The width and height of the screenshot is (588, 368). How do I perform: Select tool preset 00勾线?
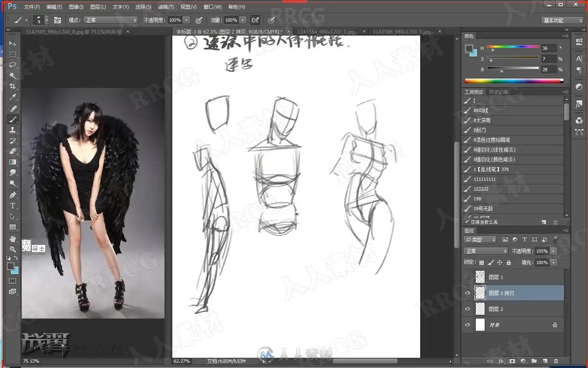point(514,110)
